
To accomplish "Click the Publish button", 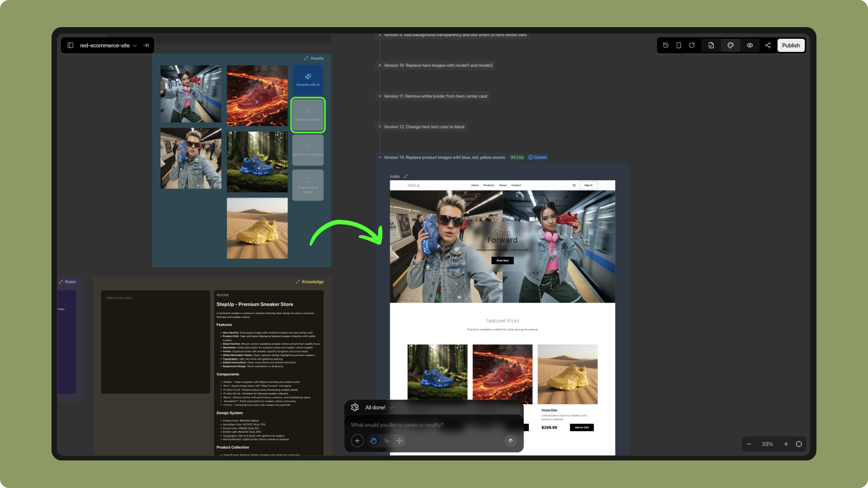I will (791, 45).
